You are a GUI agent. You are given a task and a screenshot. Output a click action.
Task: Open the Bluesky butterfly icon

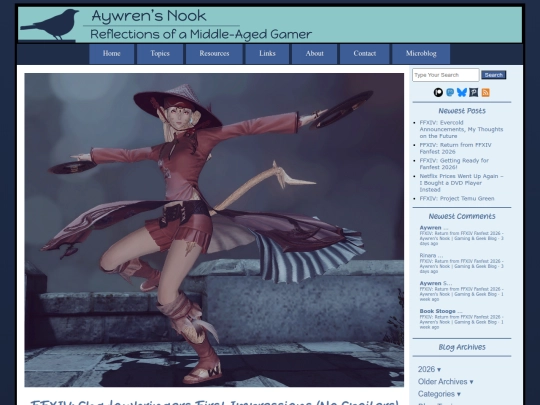[462, 92]
